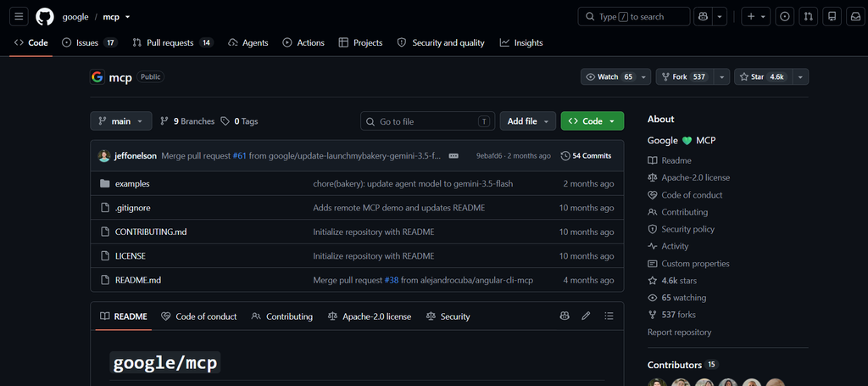The width and height of the screenshot is (868, 386).
Task: Click the header search box
Action: [634, 17]
